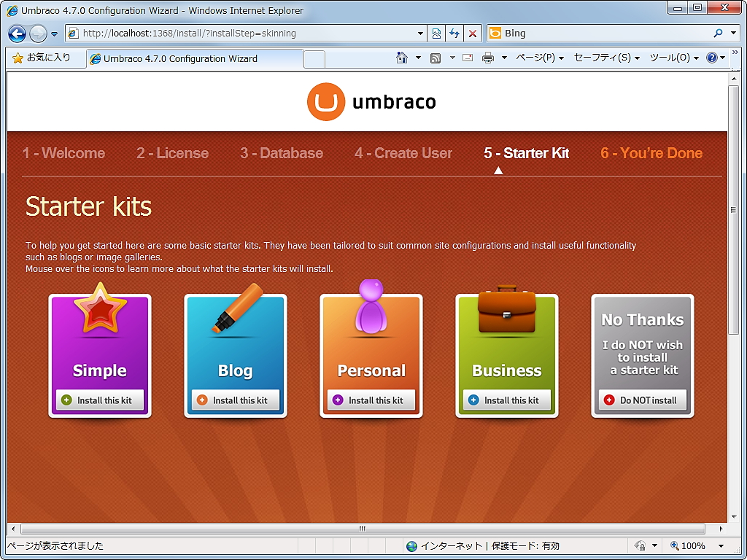747x560 pixels.
Task: Stop page loading with the red X icon
Action: [x=472, y=33]
